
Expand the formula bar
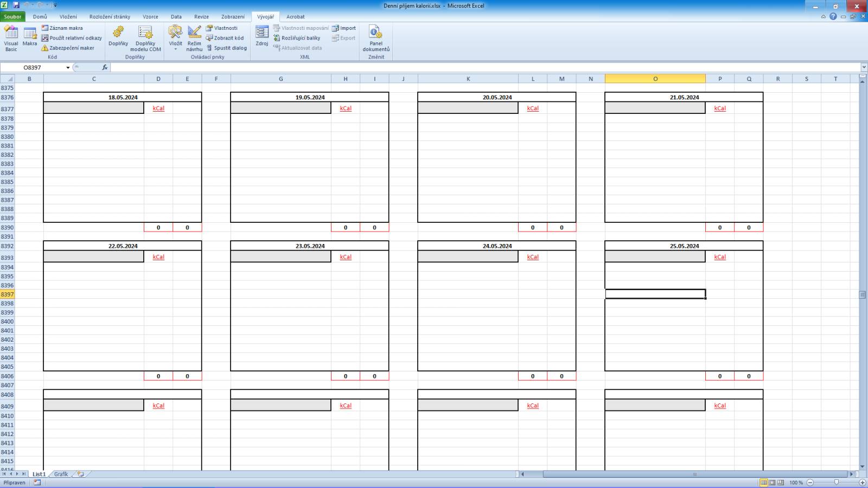864,68
